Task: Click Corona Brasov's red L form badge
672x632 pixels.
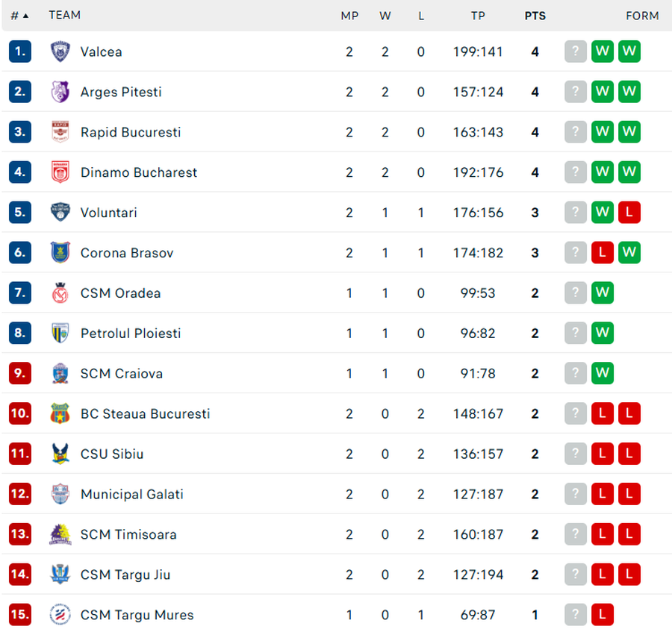Action: pyautogui.click(x=603, y=253)
